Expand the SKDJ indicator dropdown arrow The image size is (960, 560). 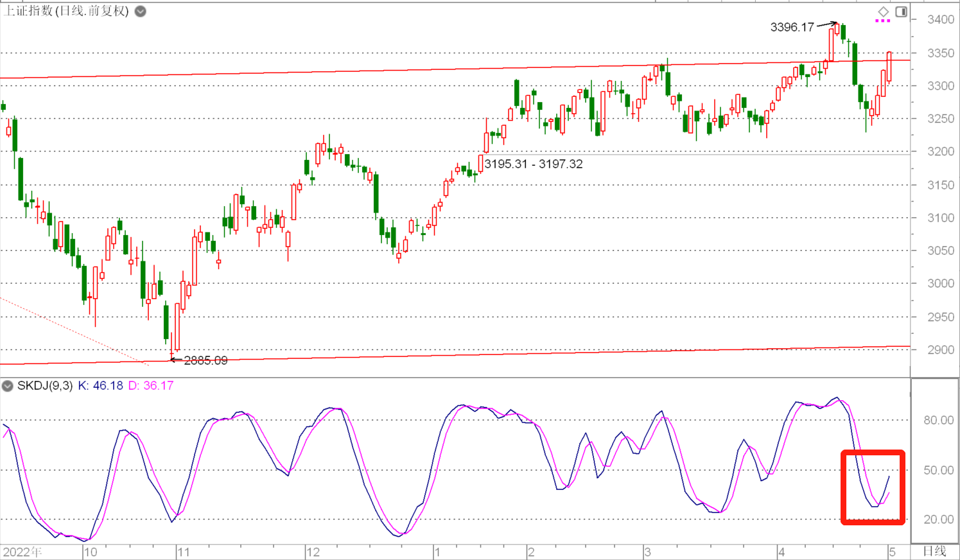tap(8, 386)
